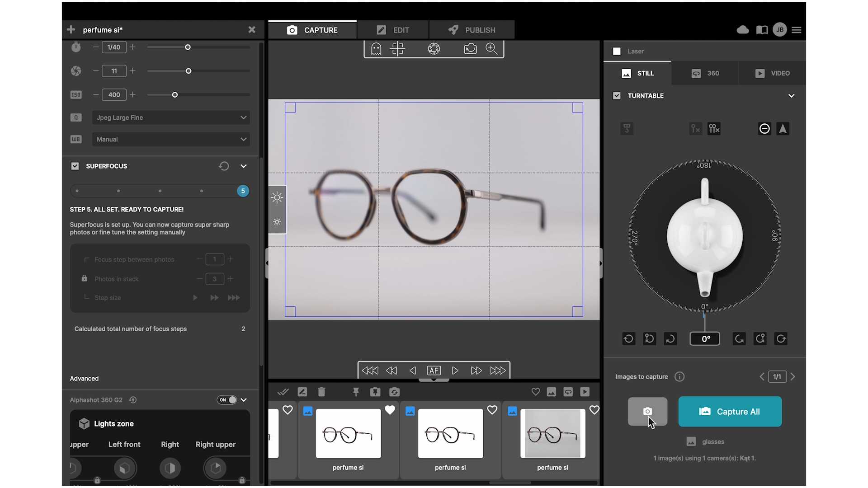Click the ghost overlay icon
This screenshot has width=868, height=488.
click(376, 49)
